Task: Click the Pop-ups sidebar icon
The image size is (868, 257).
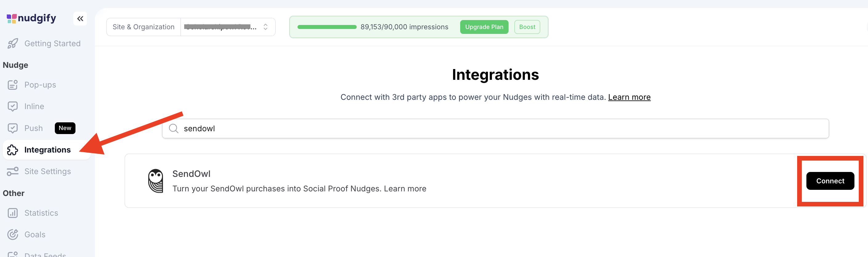Action: (x=13, y=85)
